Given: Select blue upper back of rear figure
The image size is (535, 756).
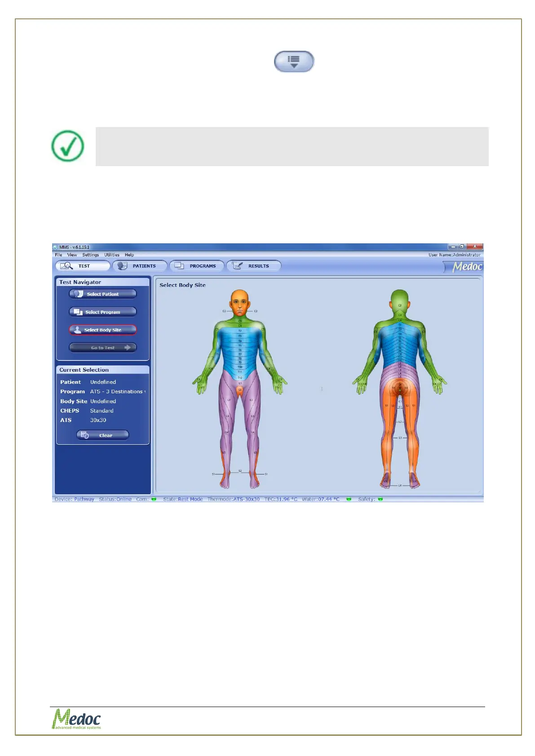Looking at the screenshot, I should coord(400,343).
